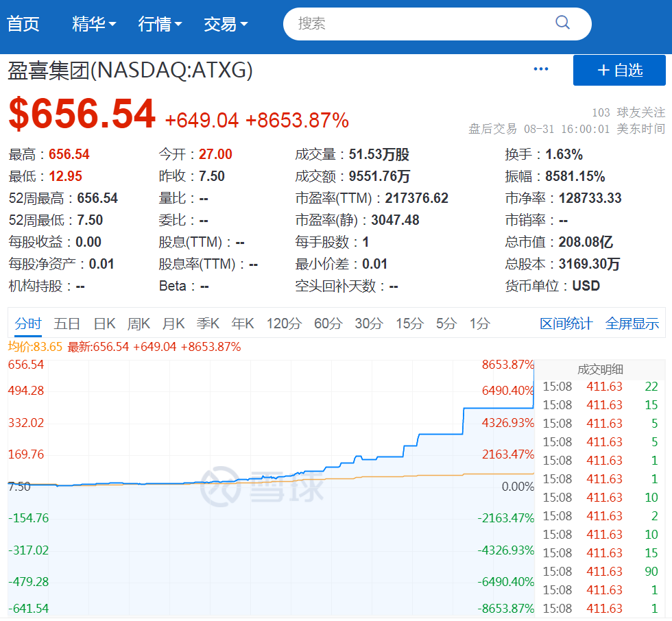The height and width of the screenshot is (621, 672).
Task: Select the 1分 interval tab
Action: click(480, 324)
